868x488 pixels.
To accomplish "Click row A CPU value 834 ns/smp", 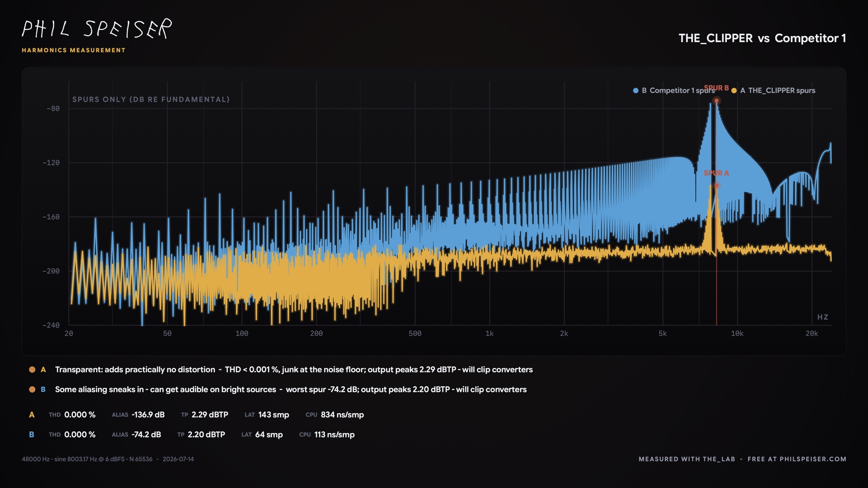I will click(342, 415).
